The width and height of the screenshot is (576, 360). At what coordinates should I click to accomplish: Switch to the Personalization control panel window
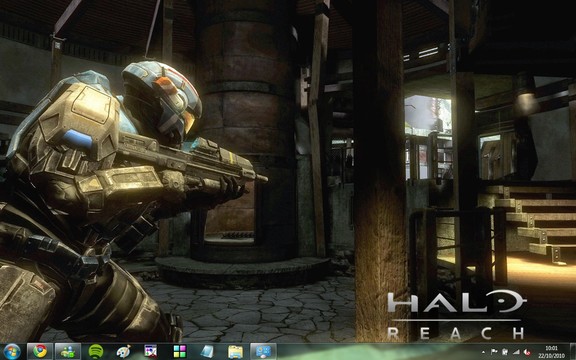(263, 352)
